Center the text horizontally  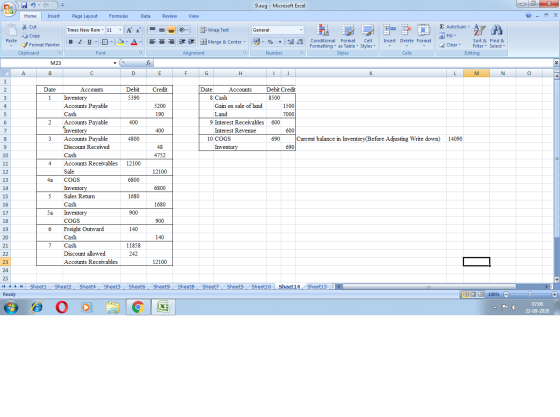point(162,42)
